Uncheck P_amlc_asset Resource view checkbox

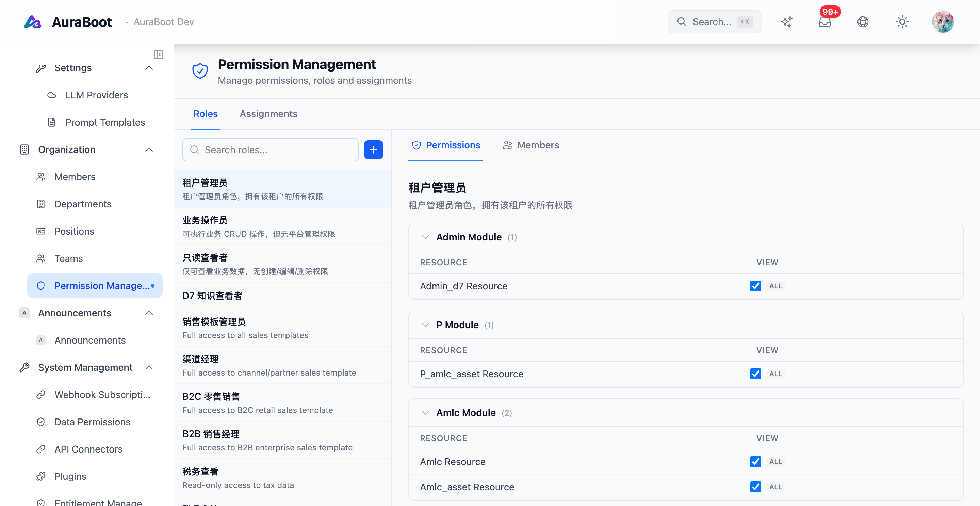[755, 374]
